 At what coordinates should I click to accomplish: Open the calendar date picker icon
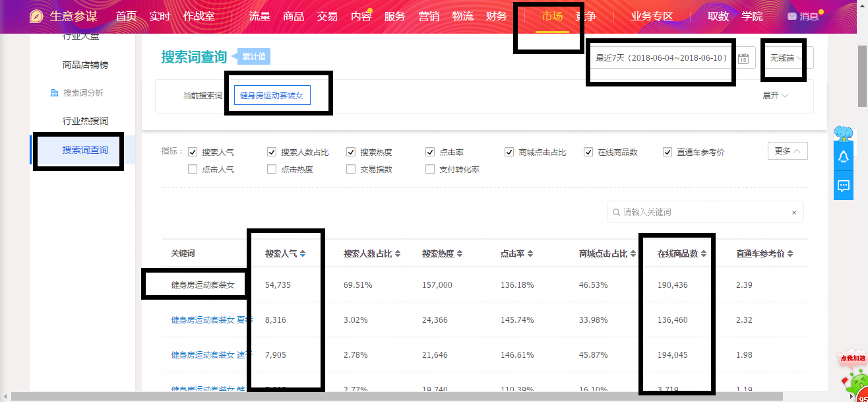point(743,58)
